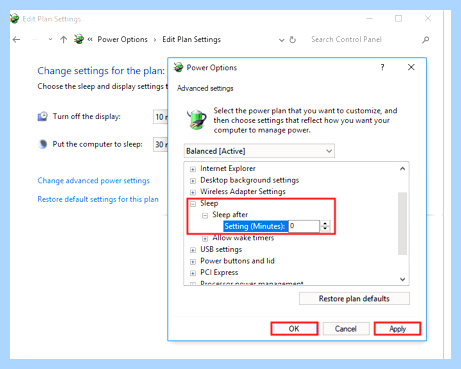Screen dimensions: 461x369
Task: Open address bar history dropdown
Action: [x=282, y=40]
